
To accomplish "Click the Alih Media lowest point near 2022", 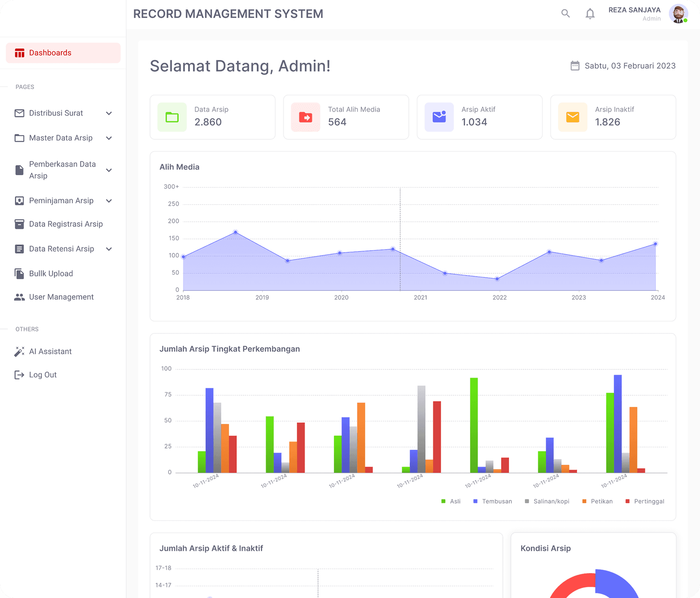I will point(497,279).
